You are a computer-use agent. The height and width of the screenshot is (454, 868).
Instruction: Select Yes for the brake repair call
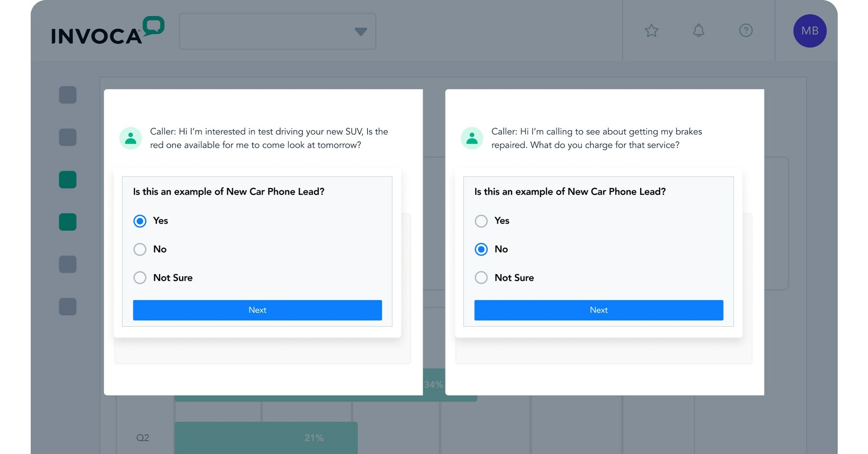[481, 221]
